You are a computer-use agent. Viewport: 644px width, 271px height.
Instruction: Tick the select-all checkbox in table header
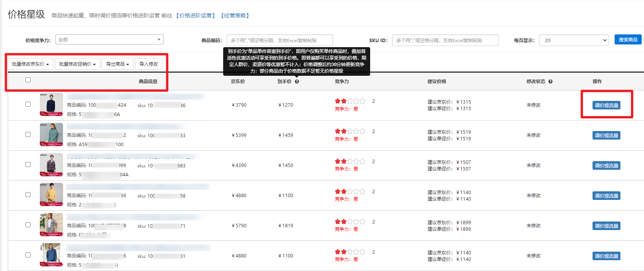click(x=28, y=80)
